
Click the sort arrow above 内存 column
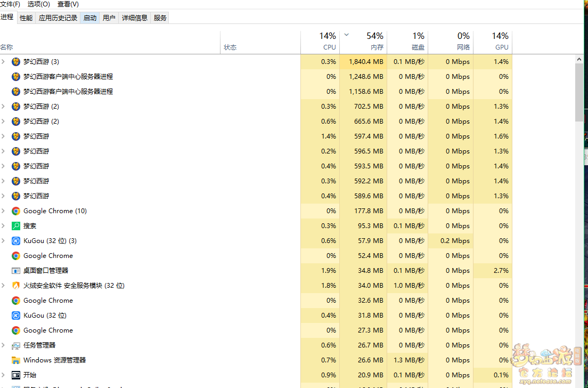point(347,35)
